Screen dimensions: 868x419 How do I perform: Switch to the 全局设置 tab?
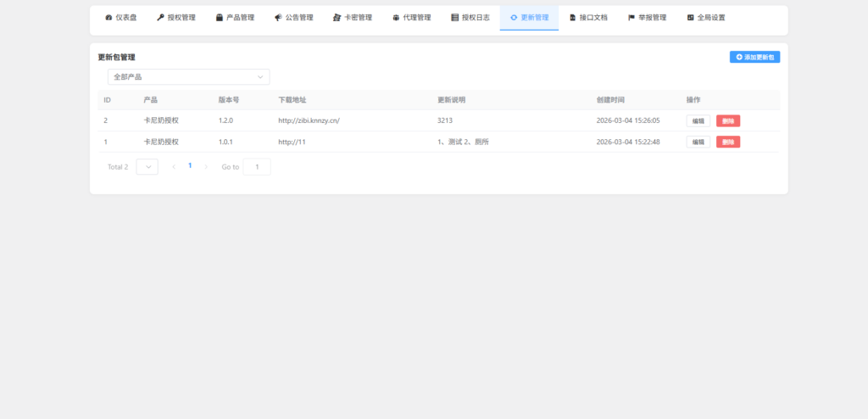pyautogui.click(x=705, y=18)
